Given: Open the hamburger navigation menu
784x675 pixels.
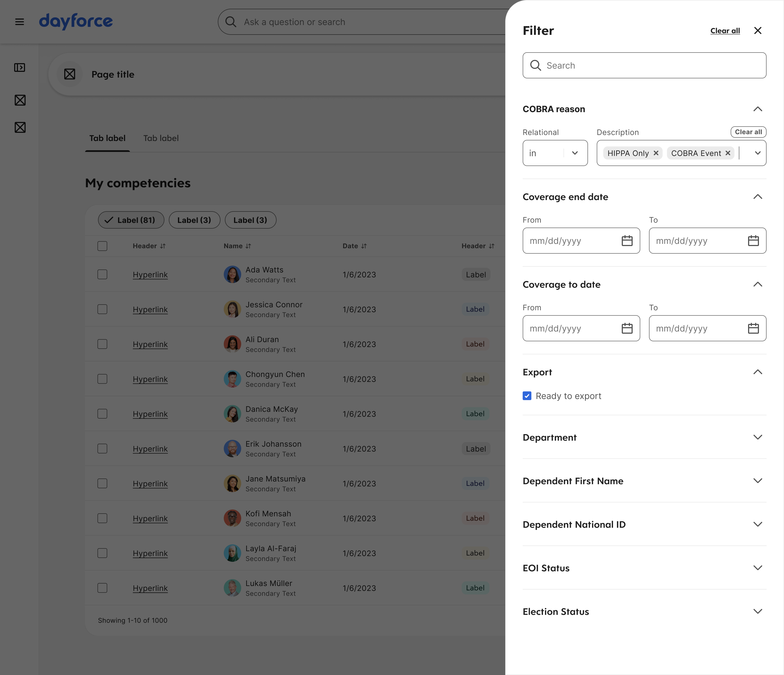Looking at the screenshot, I should coord(20,22).
